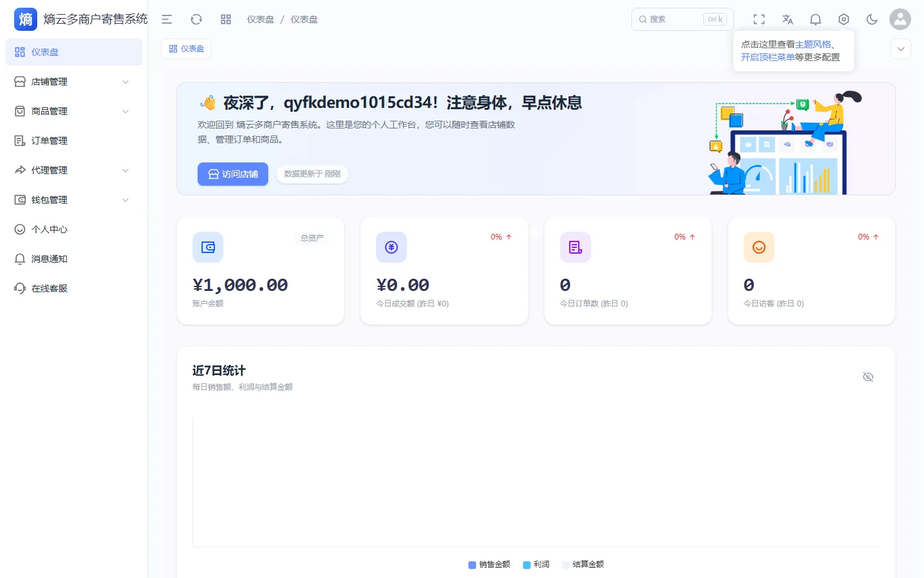The width and height of the screenshot is (924, 578).
Task: Expand the 钱包管理 menu chevron
Action: [126, 200]
